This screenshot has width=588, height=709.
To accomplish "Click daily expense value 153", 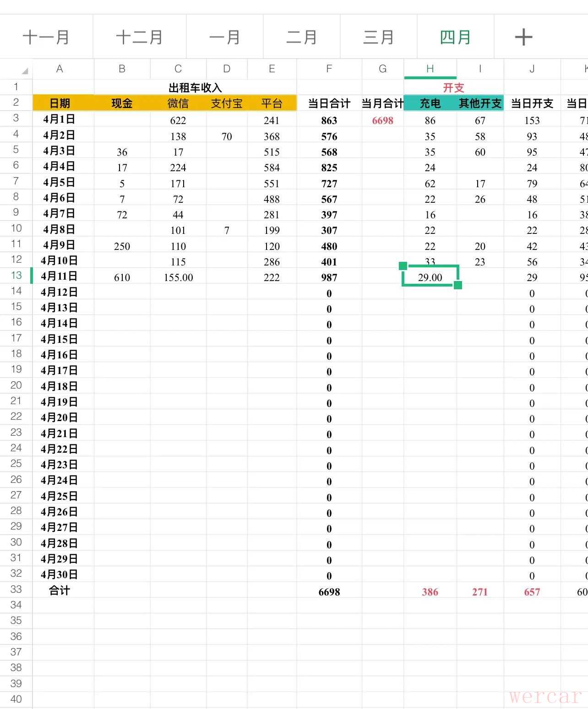I will (x=532, y=120).
